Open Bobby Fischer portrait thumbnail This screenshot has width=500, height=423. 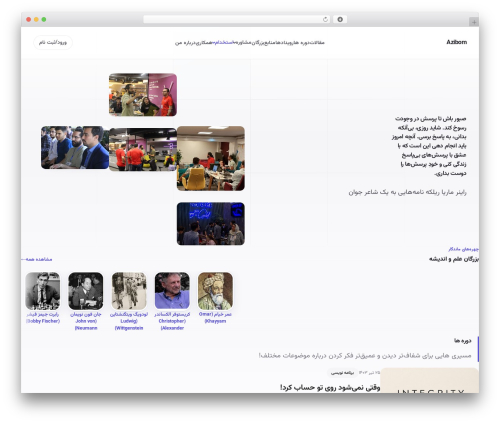pos(43,291)
